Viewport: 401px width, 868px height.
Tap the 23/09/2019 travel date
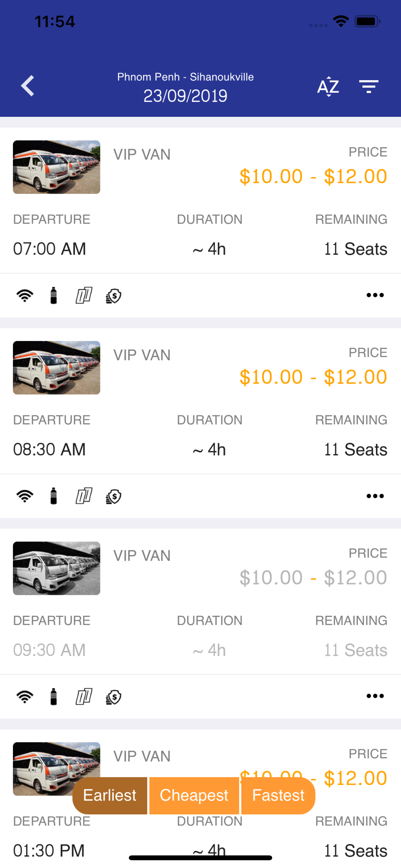point(185,96)
